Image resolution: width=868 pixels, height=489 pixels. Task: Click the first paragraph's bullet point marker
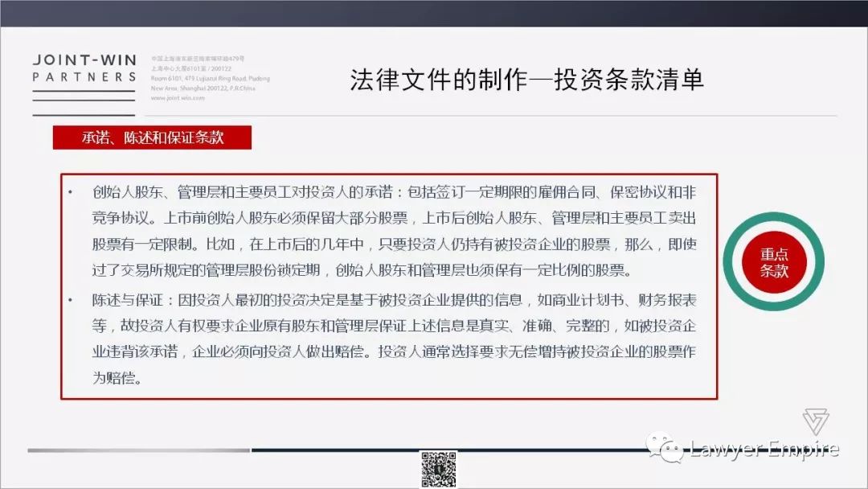pos(70,193)
